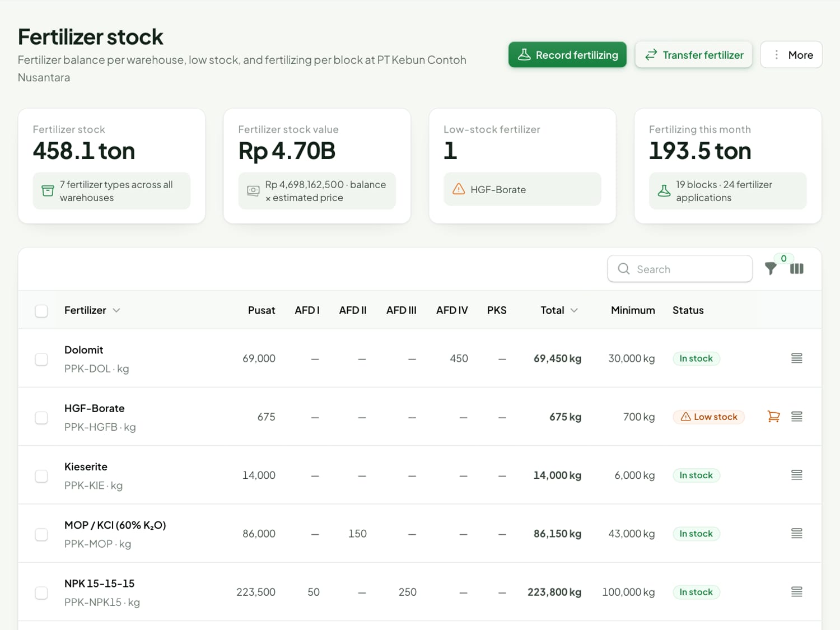Click the 700 kg minimum value

639,417
